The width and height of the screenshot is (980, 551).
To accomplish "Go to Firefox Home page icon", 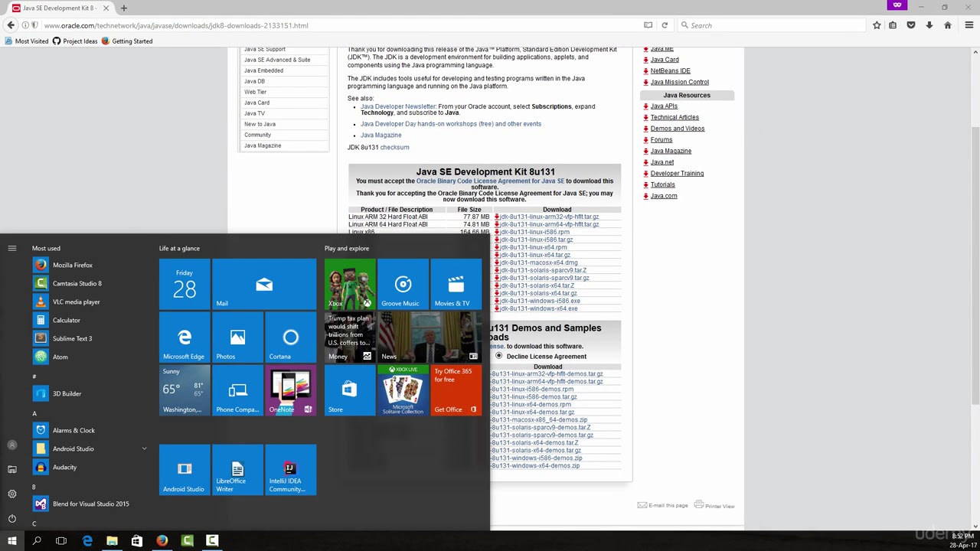I will pos(947,25).
